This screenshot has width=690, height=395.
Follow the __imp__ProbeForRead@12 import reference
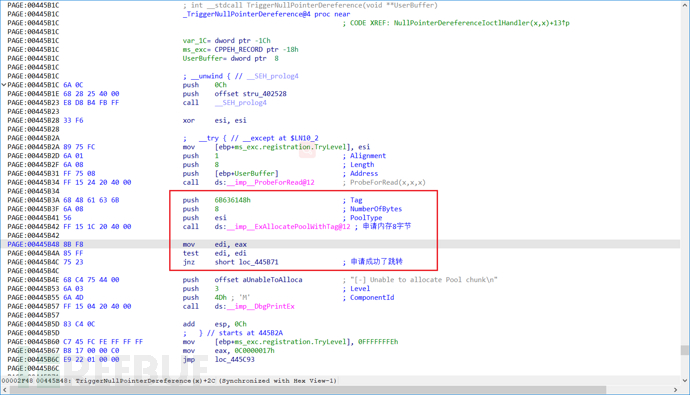pyautogui.click(x=271, y=182)
